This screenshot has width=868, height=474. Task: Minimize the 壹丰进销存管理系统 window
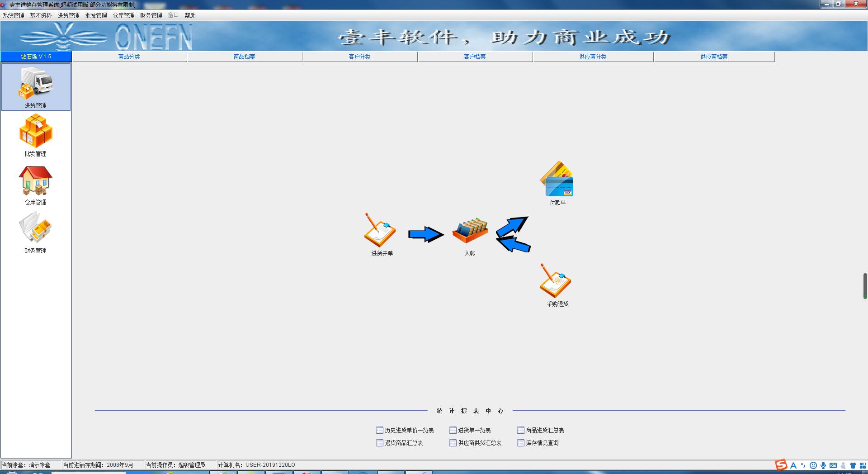[x=826, y=4]
